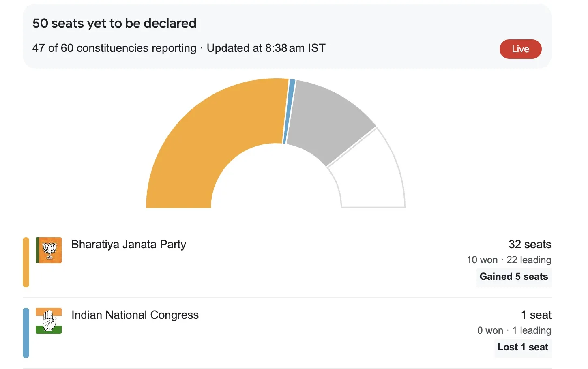Click the "Updated at 8:38 am IST" timestamp
Screen dimensions: 588x369
(x=266, y=48)
